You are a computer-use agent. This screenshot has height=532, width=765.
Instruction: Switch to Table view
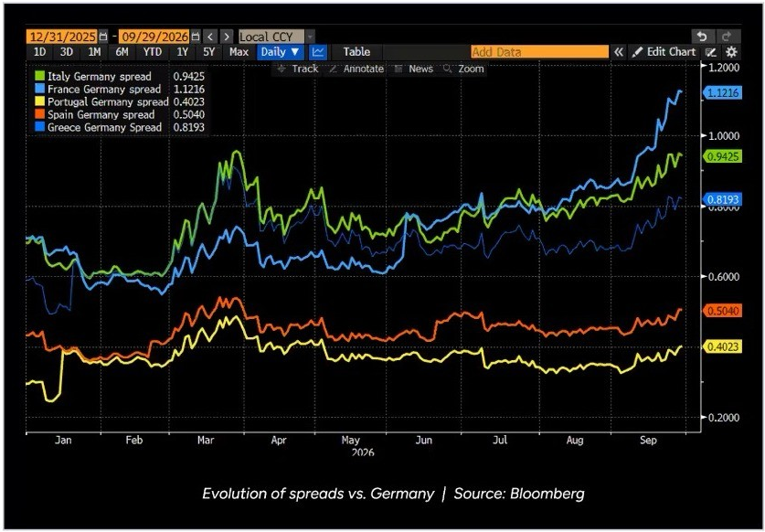356,52
